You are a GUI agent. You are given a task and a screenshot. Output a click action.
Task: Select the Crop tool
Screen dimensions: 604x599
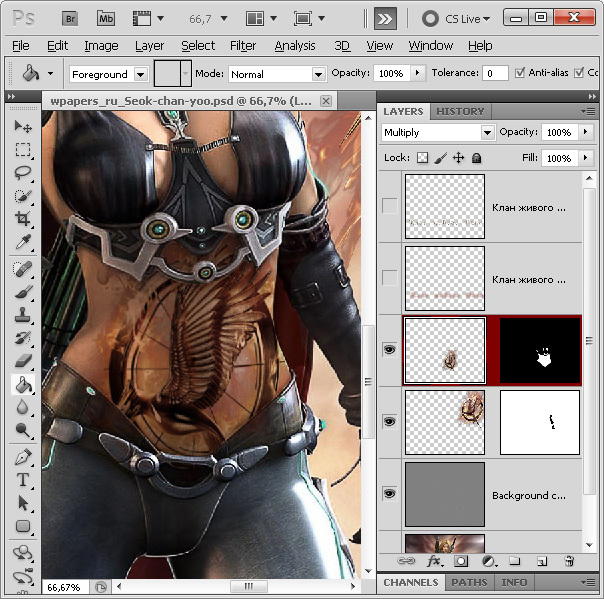[x=23, y=219]
